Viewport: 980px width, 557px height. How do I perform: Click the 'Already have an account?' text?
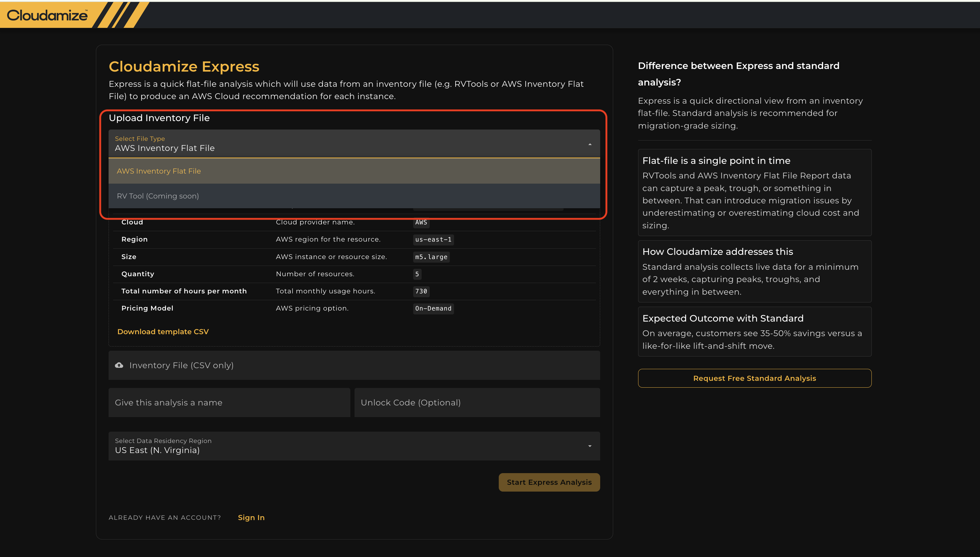click(165, 517)
